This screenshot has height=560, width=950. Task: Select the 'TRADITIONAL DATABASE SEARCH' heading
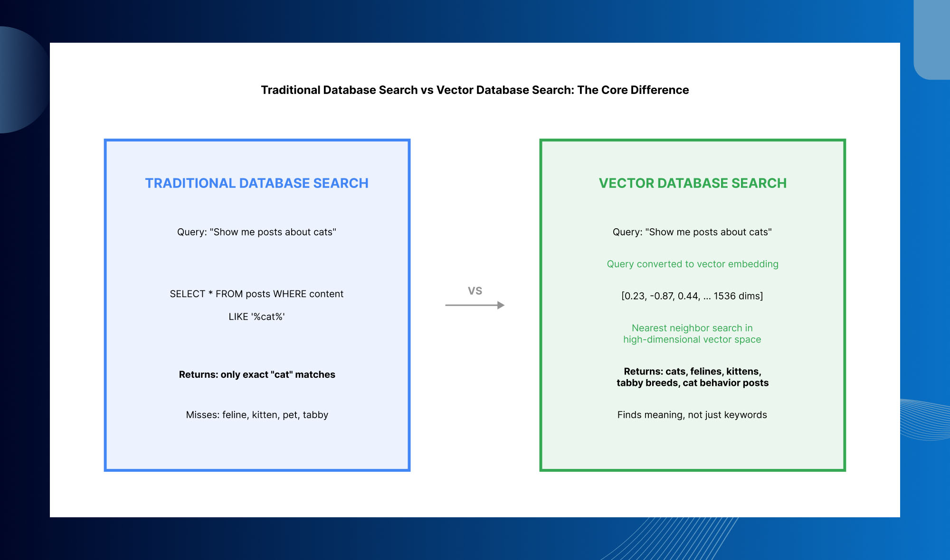point(256,183)
